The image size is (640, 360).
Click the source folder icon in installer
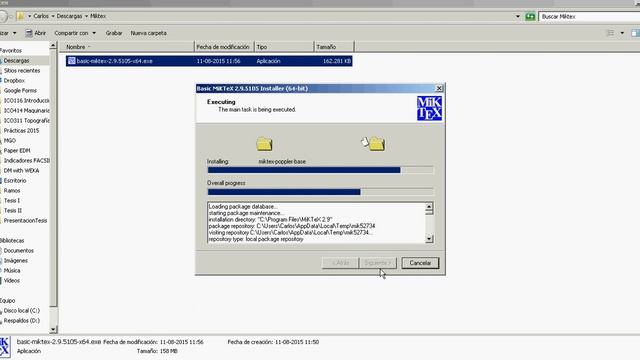[x=264, y=144]
